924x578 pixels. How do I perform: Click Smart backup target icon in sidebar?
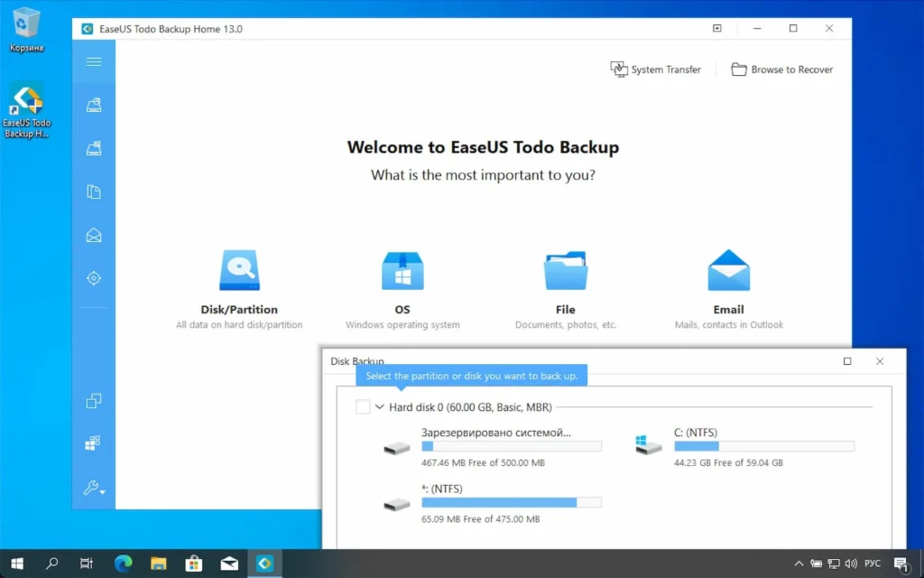(x=94, y=278)
